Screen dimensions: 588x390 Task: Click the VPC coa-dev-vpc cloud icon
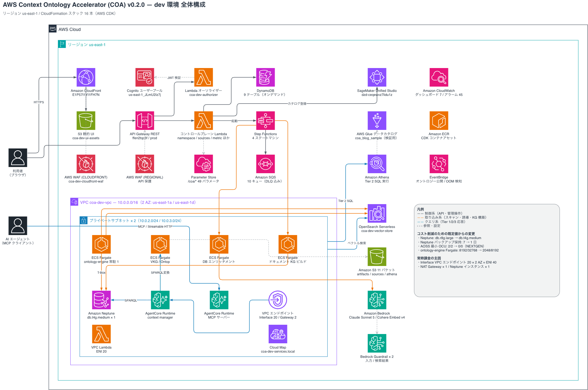point(74,202)
